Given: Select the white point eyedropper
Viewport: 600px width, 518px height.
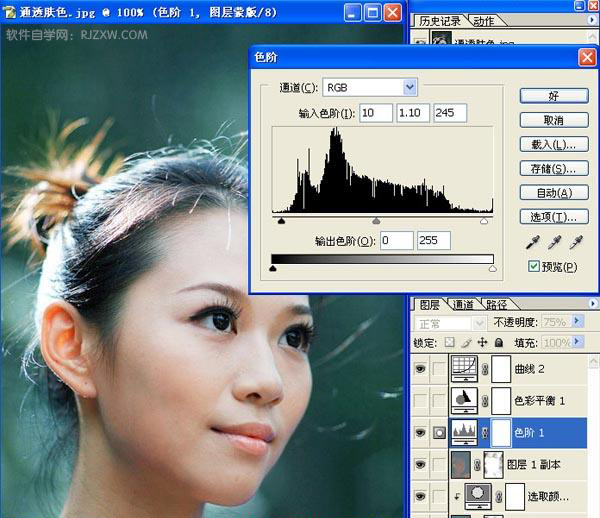Looking at the screenshot, I should click(576, 243).
